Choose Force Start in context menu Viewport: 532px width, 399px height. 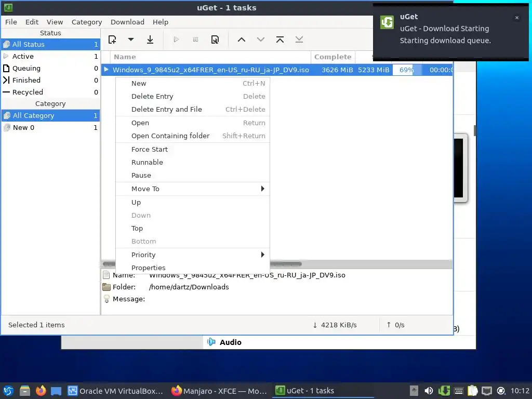click(x=193, y=149)
